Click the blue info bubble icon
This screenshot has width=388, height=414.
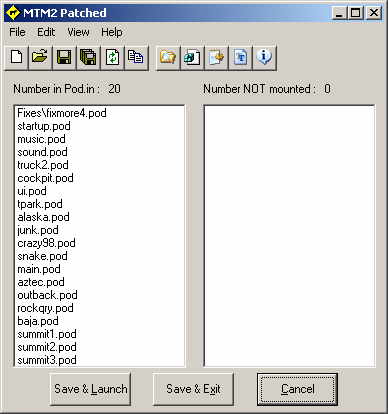[x=264, y=58]
